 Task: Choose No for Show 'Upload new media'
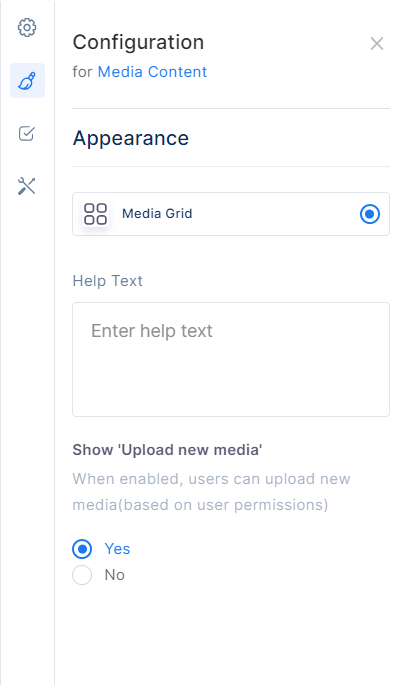(82, 575)
